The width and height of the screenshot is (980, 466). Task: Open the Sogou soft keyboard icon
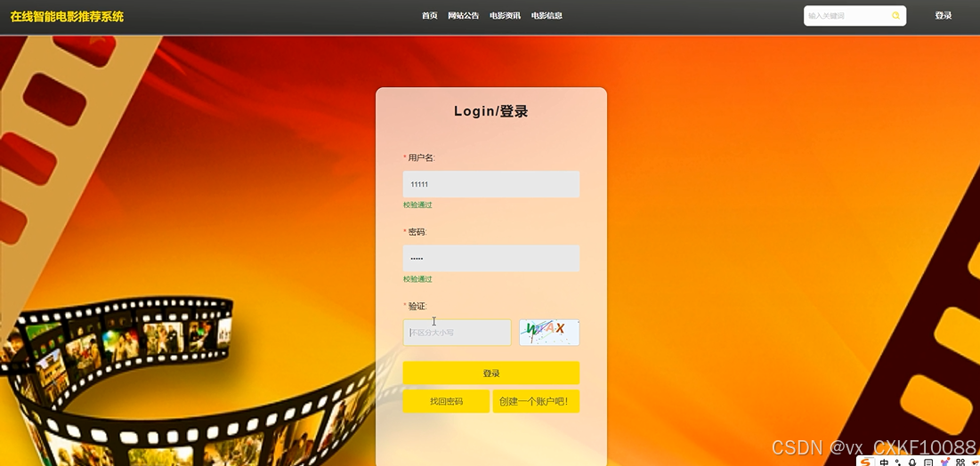click(928, 462)
